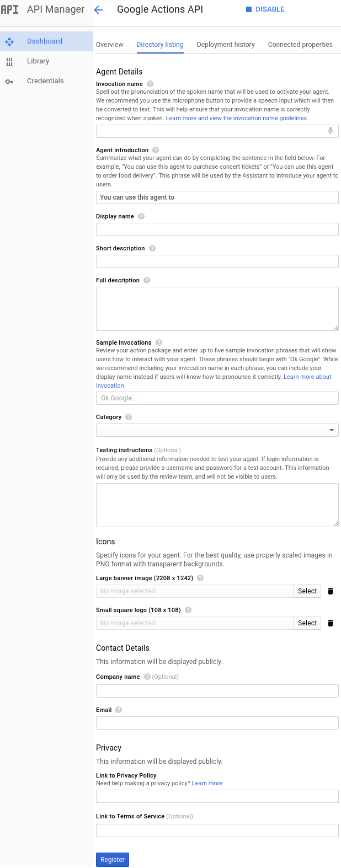The width and height of the screenshot is (341, 868).
Task: Click the small logo 'No image selected' field
Action: click(195, 623)
